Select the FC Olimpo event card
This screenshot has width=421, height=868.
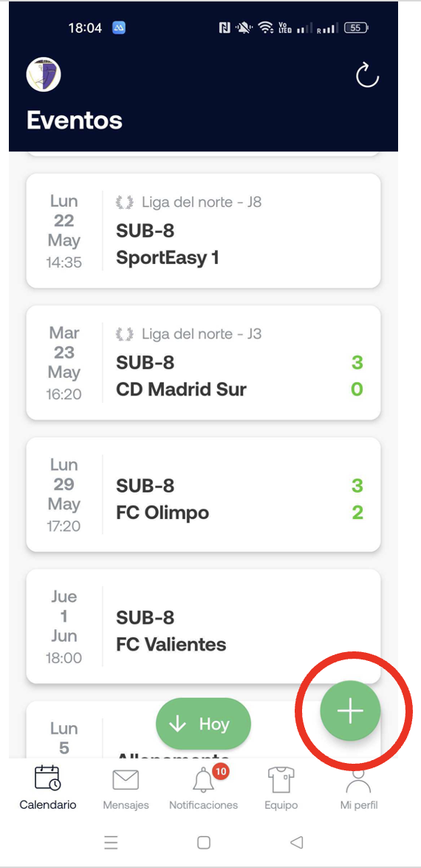point(203,495)
